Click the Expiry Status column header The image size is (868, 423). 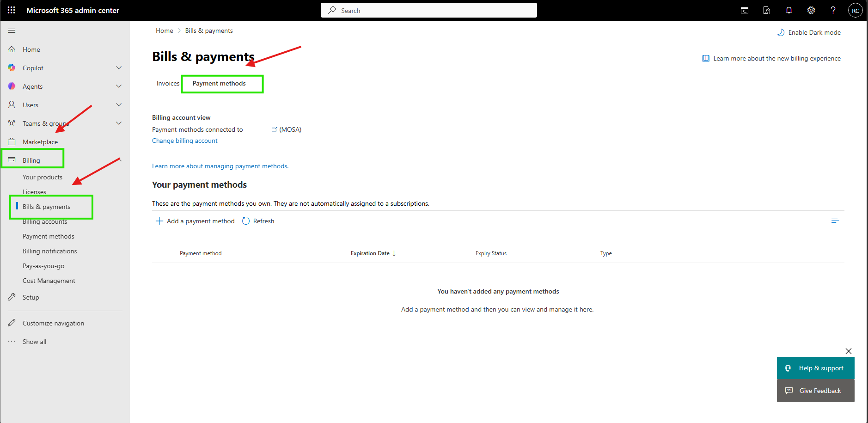pyautogui.click(x=491, y=253)
